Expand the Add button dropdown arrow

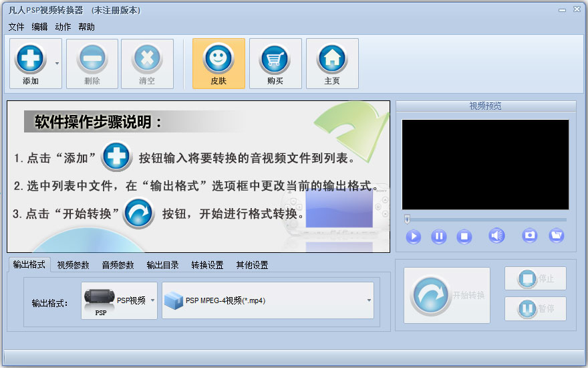57,64
